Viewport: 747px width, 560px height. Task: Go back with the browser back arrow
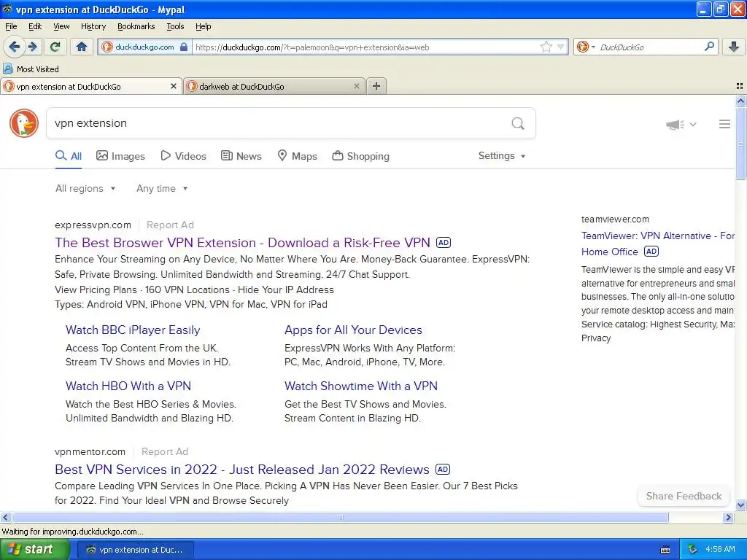[14, 47]
